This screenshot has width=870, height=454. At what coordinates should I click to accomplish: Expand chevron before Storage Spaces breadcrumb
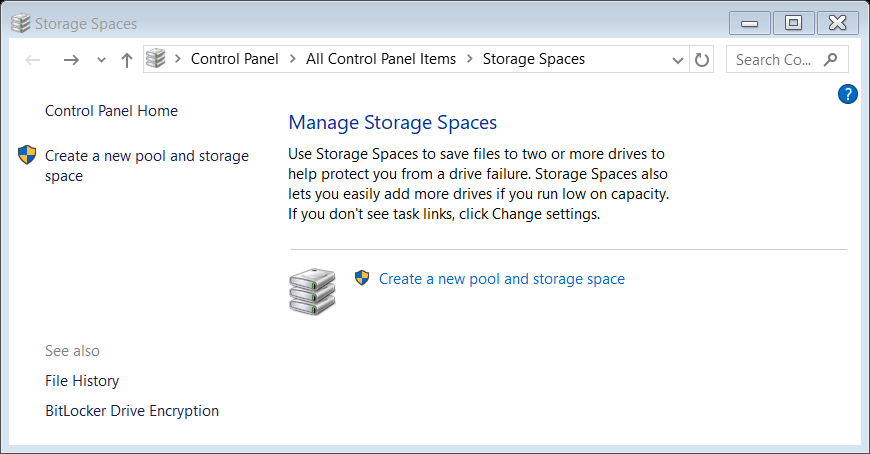470,58
